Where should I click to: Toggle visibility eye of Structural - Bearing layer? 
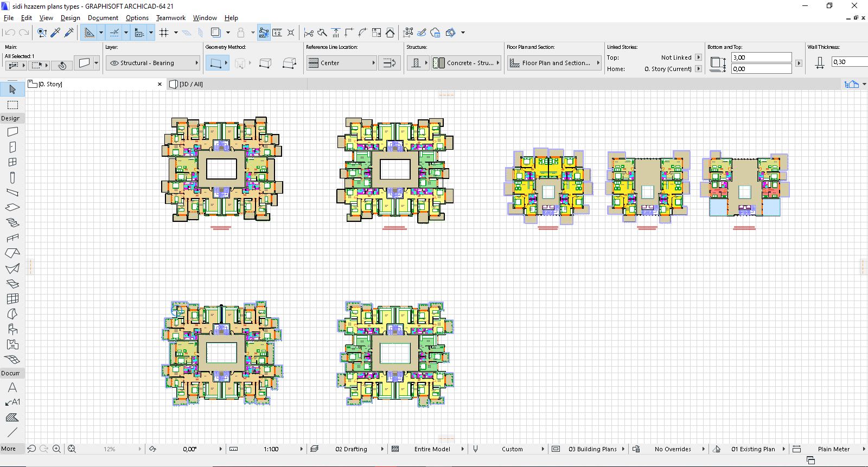click(114, 63)
